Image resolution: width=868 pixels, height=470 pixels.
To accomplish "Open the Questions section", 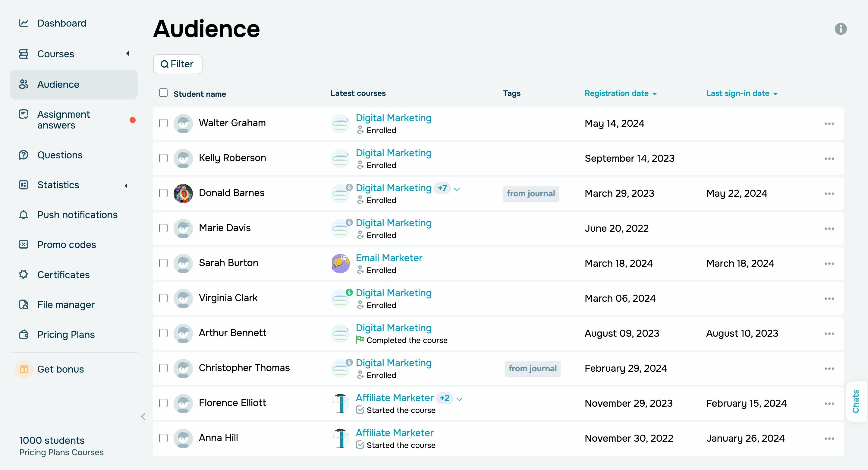I will [60, 155].
